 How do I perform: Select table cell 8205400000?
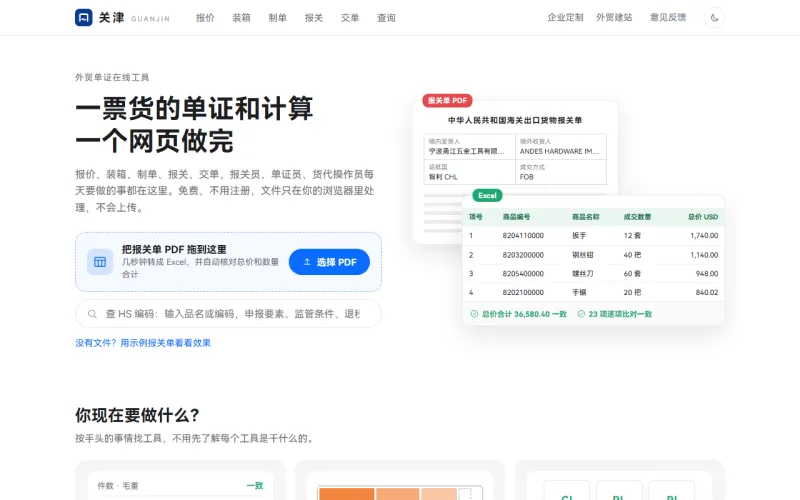[523, 273]
